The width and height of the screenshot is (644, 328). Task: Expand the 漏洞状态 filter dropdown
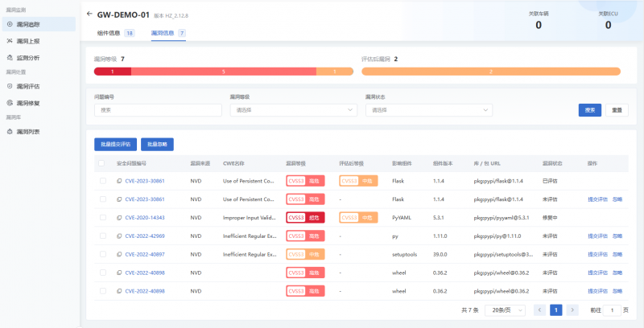tap(428, 109)
